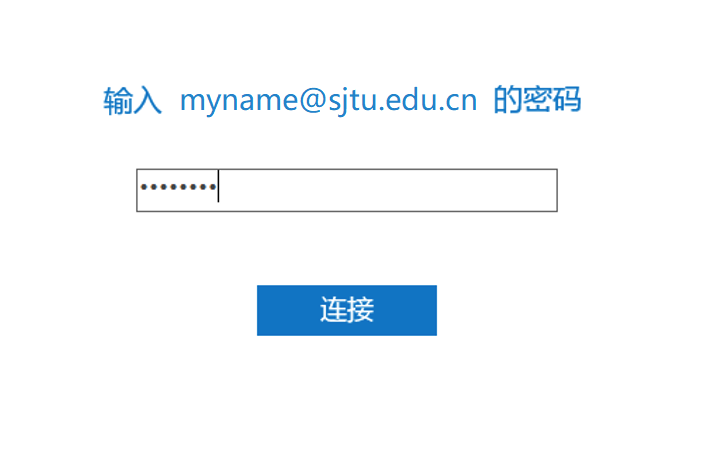The image size is (704, 458).
Task: Click the first password dot
Action: click(144, 187)
